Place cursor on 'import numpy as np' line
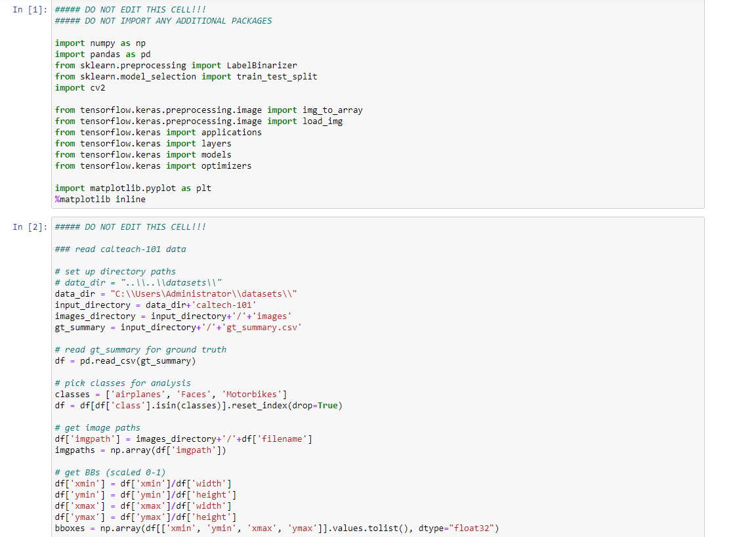 100,43
